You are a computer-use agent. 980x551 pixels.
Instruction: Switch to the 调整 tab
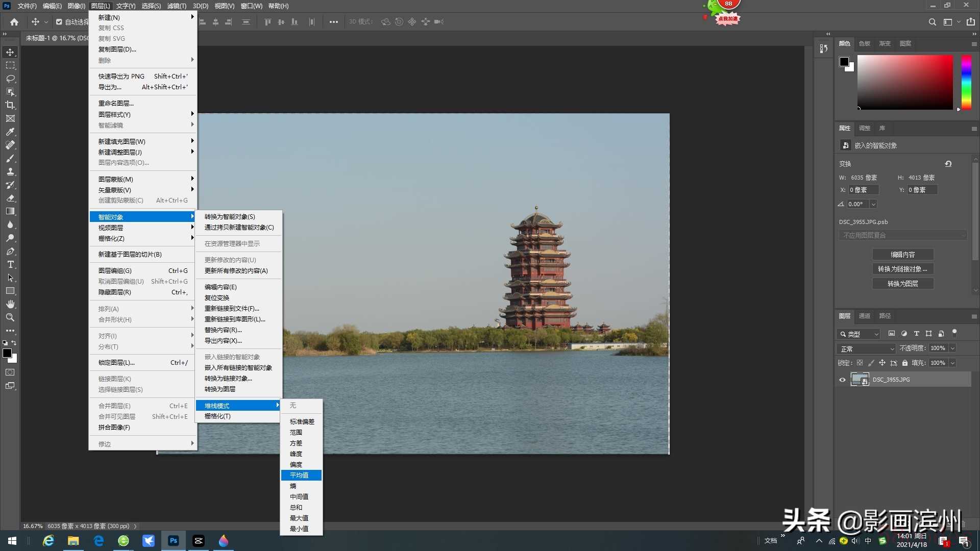[864, 128]
